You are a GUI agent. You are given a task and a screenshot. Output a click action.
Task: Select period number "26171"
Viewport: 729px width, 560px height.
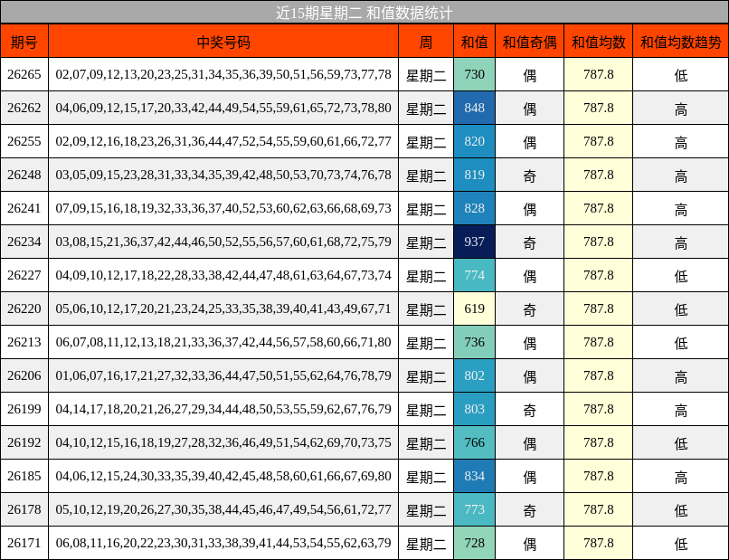tap(24, 543)
